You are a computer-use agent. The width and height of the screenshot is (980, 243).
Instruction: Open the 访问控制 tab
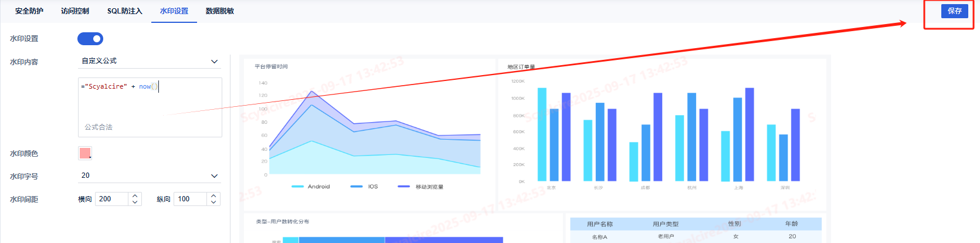pos(75,11)
